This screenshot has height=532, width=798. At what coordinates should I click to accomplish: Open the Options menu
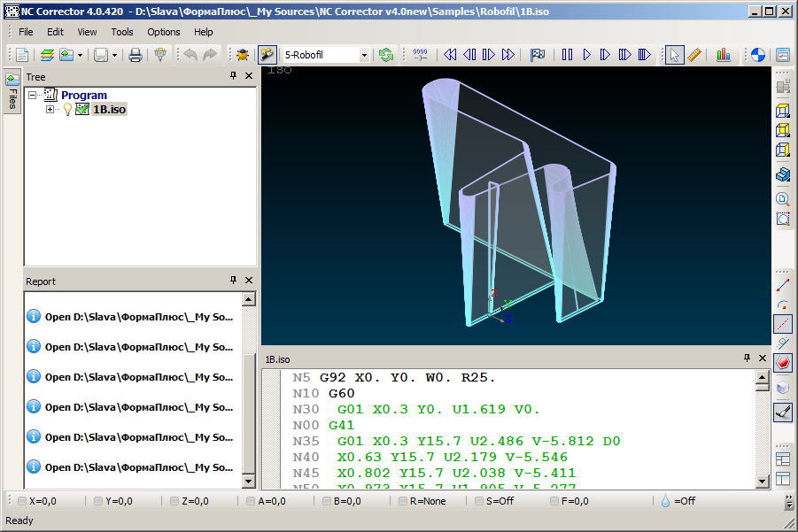click(164, 32)
